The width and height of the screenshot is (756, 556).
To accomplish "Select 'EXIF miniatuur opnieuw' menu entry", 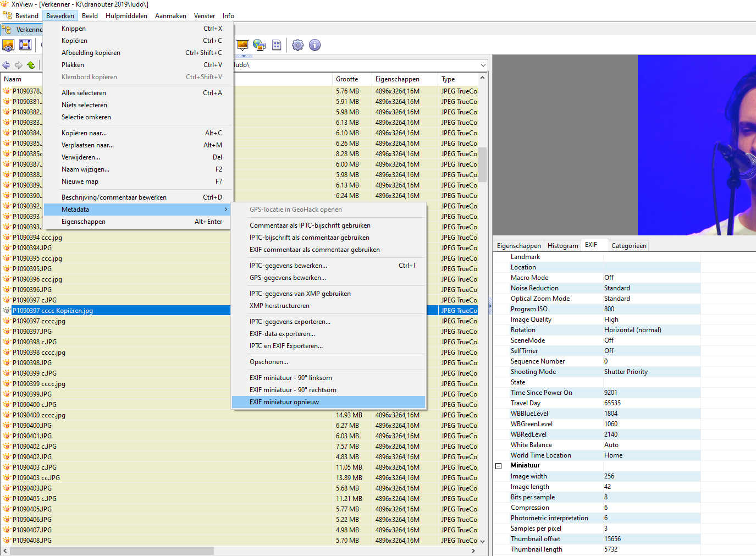I will [284, 402].
